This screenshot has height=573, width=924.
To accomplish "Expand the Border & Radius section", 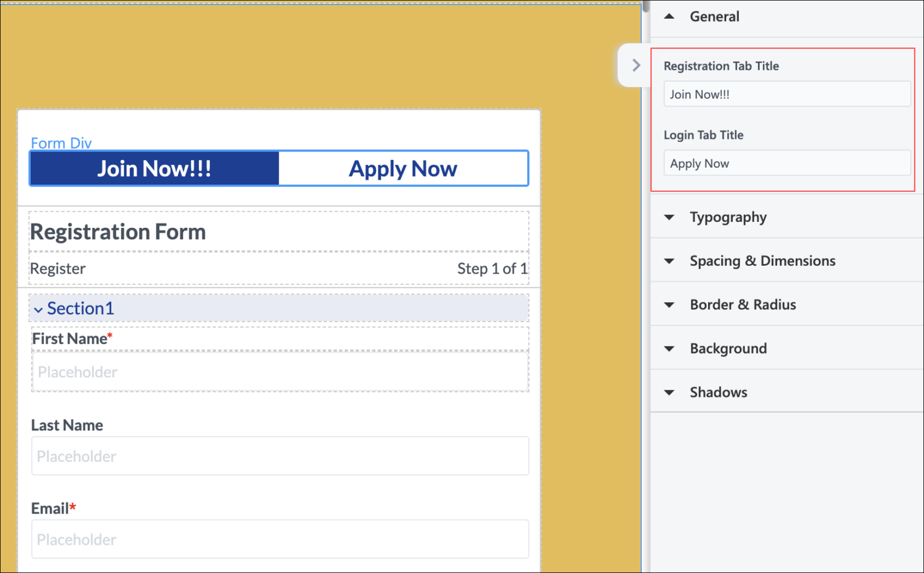I will (x=670, y=305).
